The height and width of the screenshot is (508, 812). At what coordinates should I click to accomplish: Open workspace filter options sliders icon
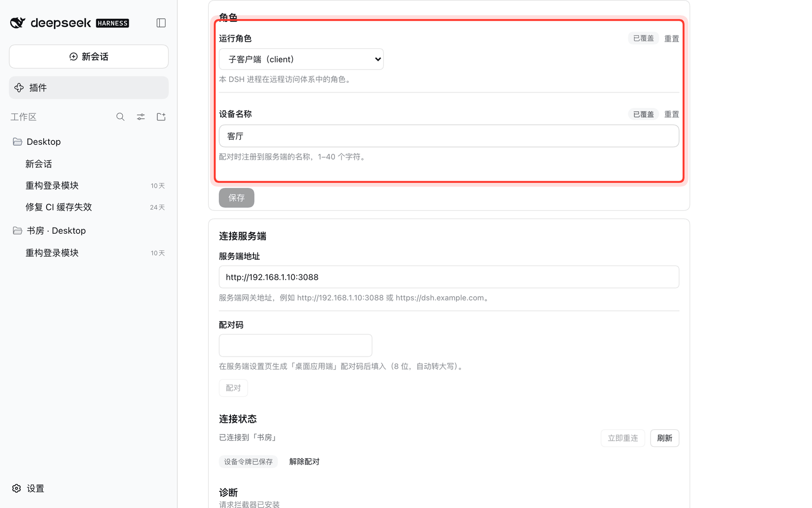point(141,117)
